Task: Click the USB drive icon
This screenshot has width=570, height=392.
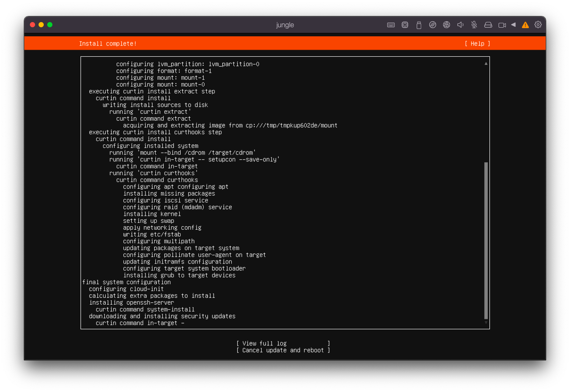Action: tap(418, 25)
